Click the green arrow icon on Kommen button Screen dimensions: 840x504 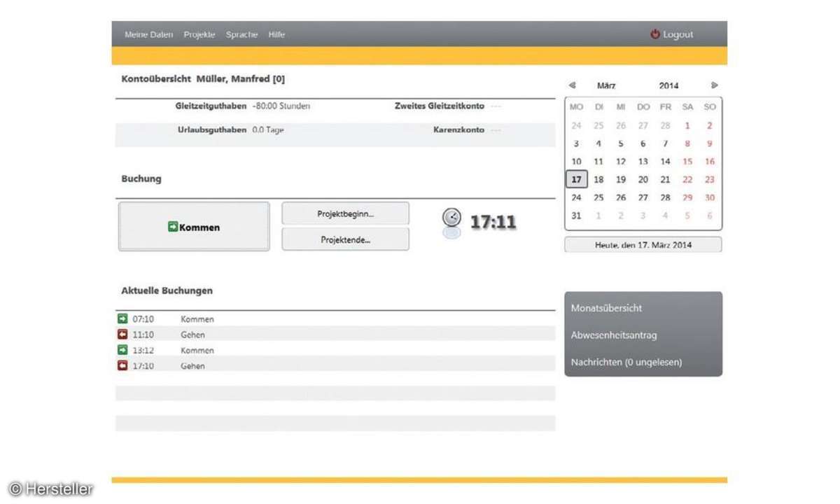point(173,227)
